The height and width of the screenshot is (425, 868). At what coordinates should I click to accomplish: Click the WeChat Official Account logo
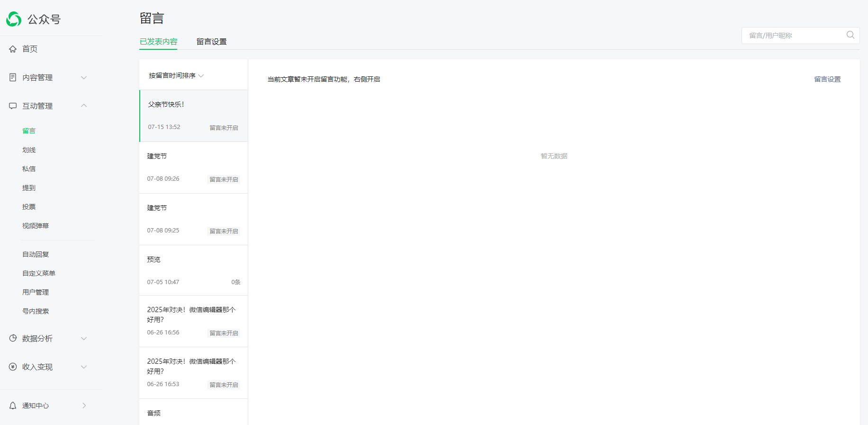tap(14, 19)
